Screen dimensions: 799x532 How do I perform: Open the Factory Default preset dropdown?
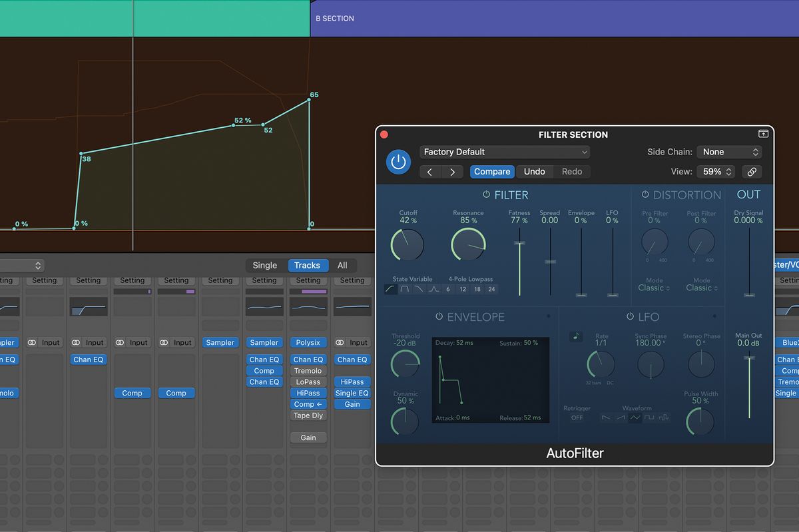[504, 152]
